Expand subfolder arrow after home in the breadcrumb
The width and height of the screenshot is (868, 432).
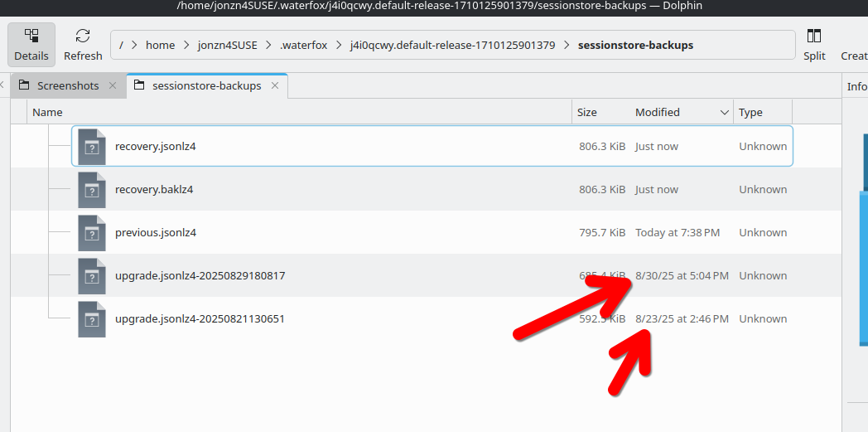[186, 46]
